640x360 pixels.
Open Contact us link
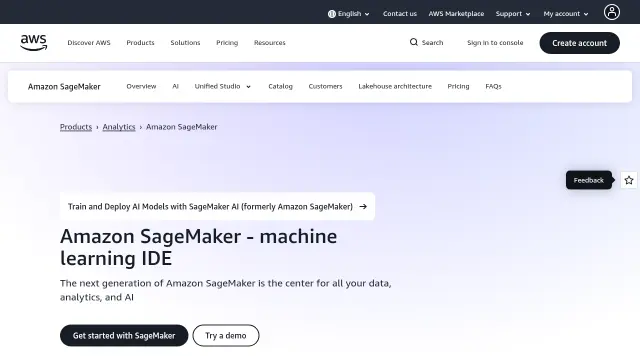pos(400,14)
